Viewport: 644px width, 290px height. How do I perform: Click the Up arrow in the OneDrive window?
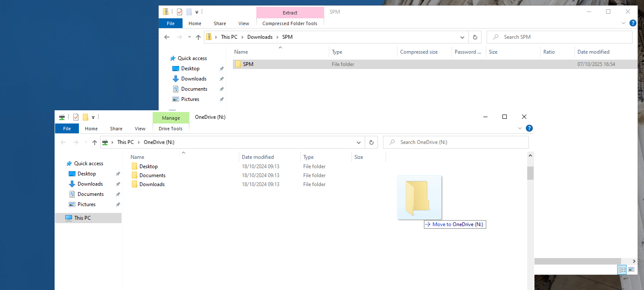tap(95, 142)
